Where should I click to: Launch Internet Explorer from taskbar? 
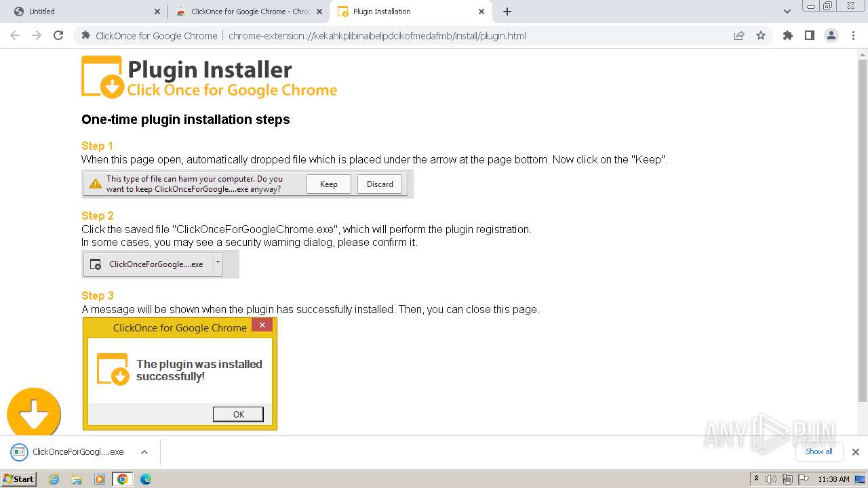pyautogui.click(x=54, y=479)
